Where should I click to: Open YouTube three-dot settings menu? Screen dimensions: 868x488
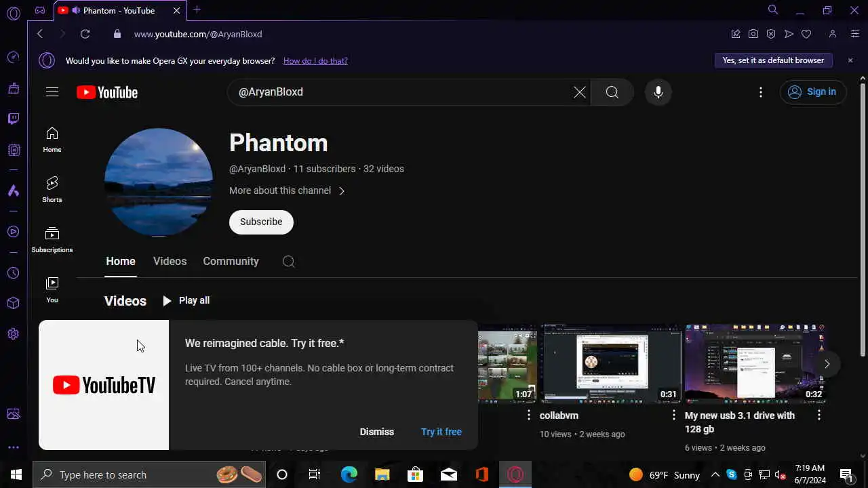click(761, 92)
